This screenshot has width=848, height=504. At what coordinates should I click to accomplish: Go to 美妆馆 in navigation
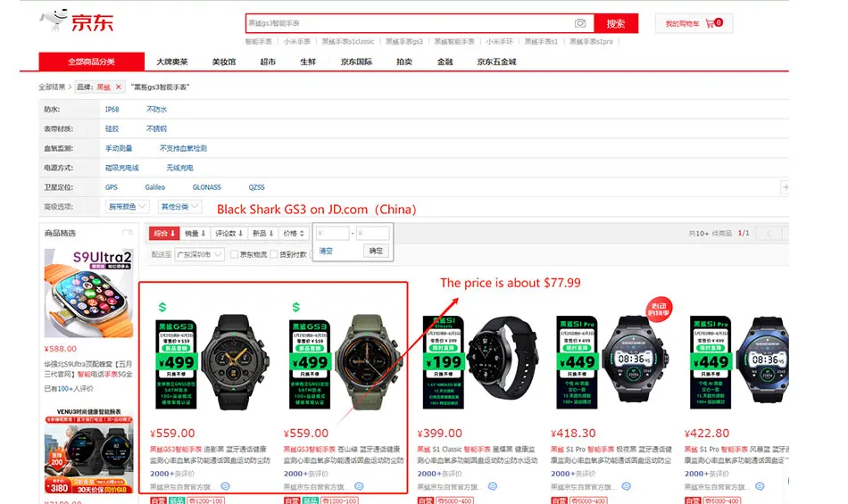224,62
